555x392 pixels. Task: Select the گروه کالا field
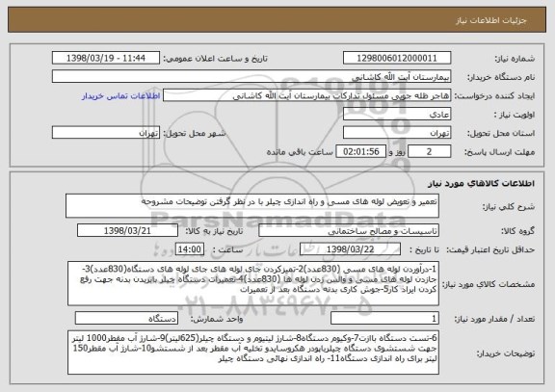pyautogui.click(x=349, y=230)
